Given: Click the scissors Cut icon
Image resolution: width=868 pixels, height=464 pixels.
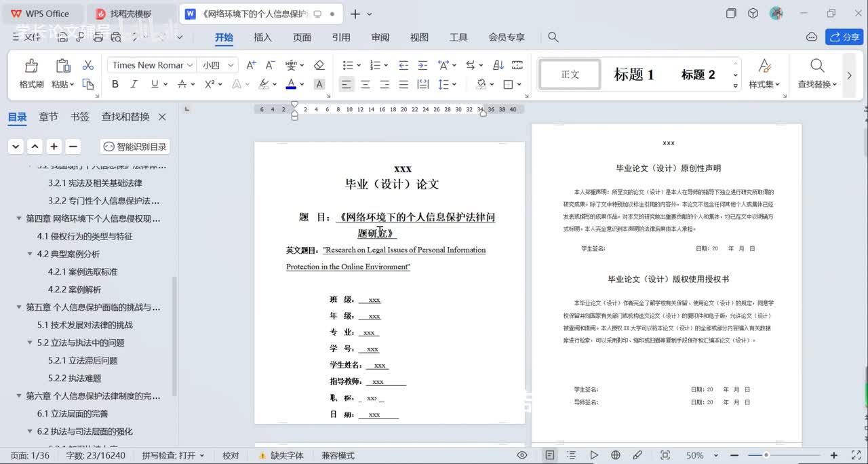Looking at the screenshot, I should 87,65.
